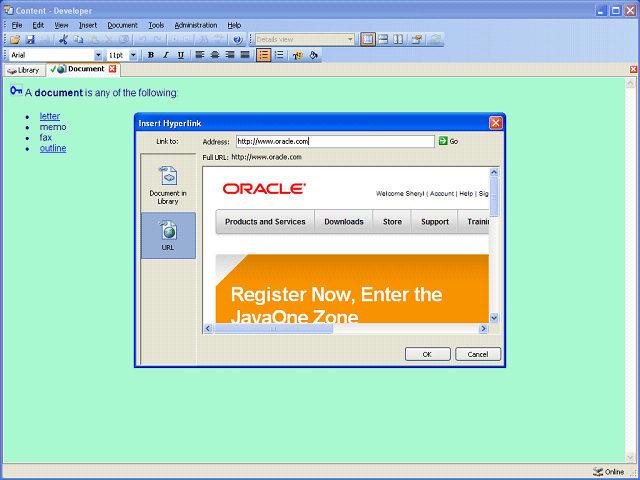Center align the text
This screenshot has height=480, width=640.
click(215, 55)
